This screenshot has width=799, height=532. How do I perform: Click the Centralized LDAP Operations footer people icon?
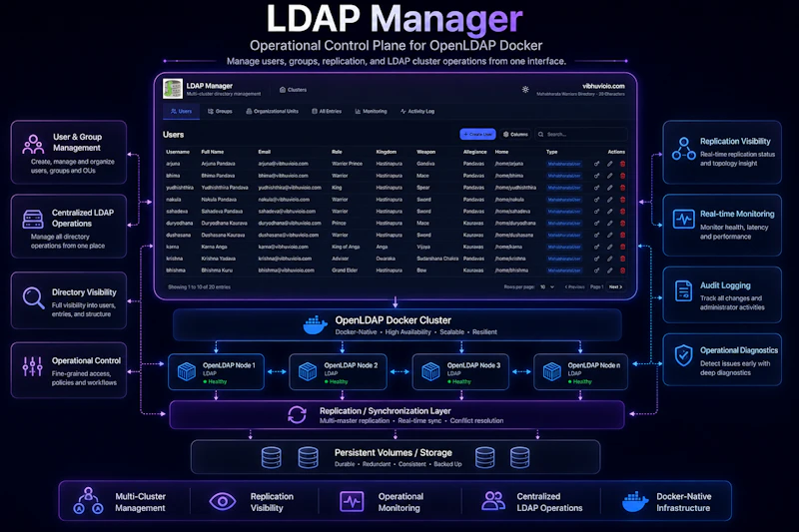pos(492,501)
